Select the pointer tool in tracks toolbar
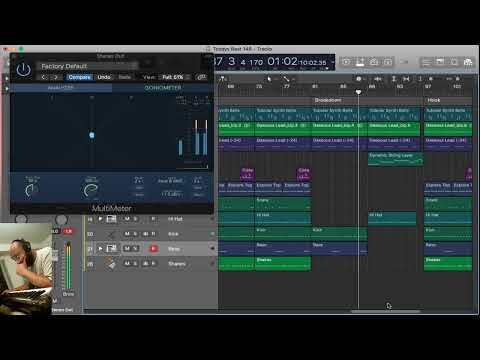 [x=269, y=79]
